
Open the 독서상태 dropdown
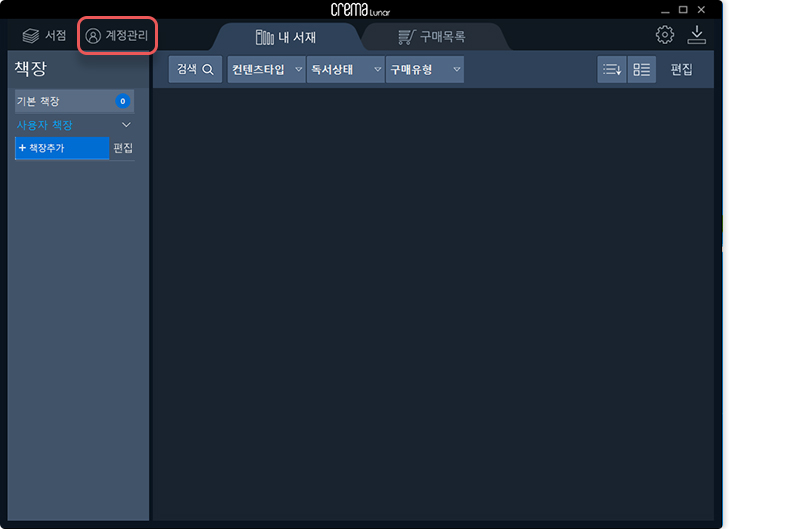(345, 69)
